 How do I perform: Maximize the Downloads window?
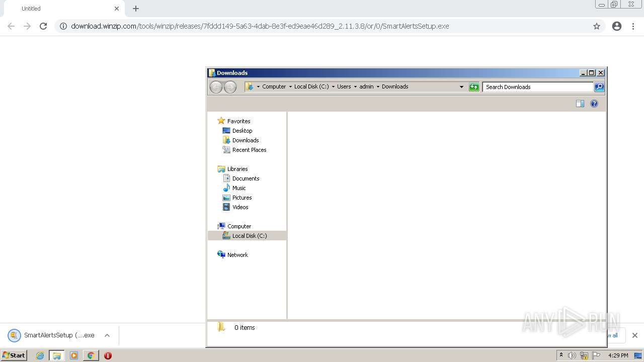click(592, 73)
